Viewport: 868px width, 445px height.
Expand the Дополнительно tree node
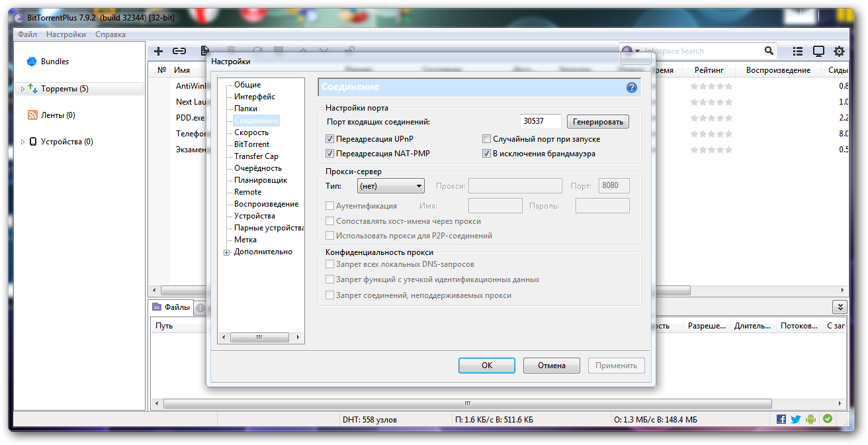click(x=227, y=252)
